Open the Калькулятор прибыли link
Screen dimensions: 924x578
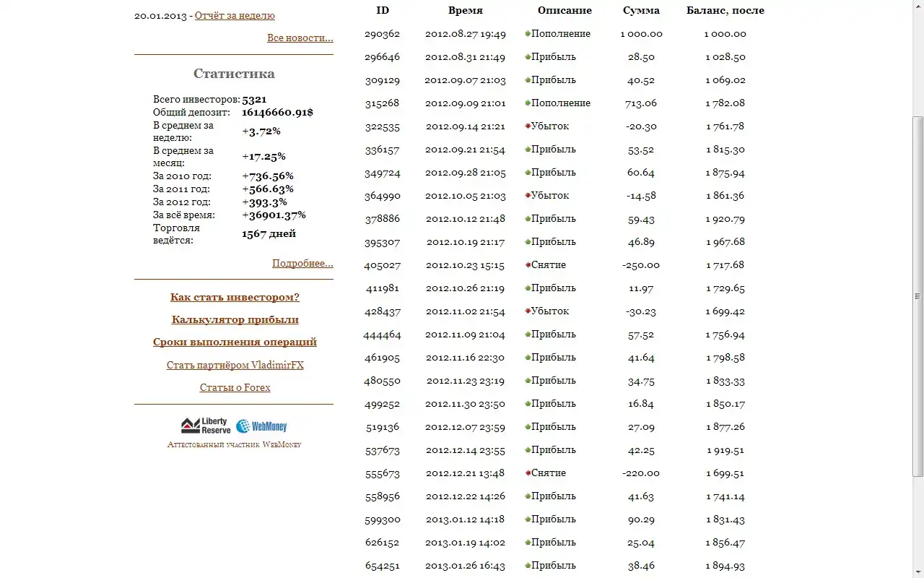click(235, 319)
